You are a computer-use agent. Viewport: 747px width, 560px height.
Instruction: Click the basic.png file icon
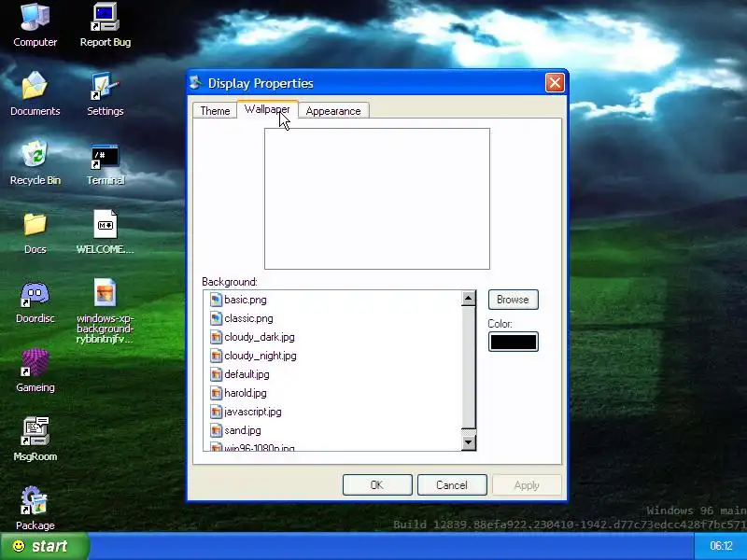216,300
